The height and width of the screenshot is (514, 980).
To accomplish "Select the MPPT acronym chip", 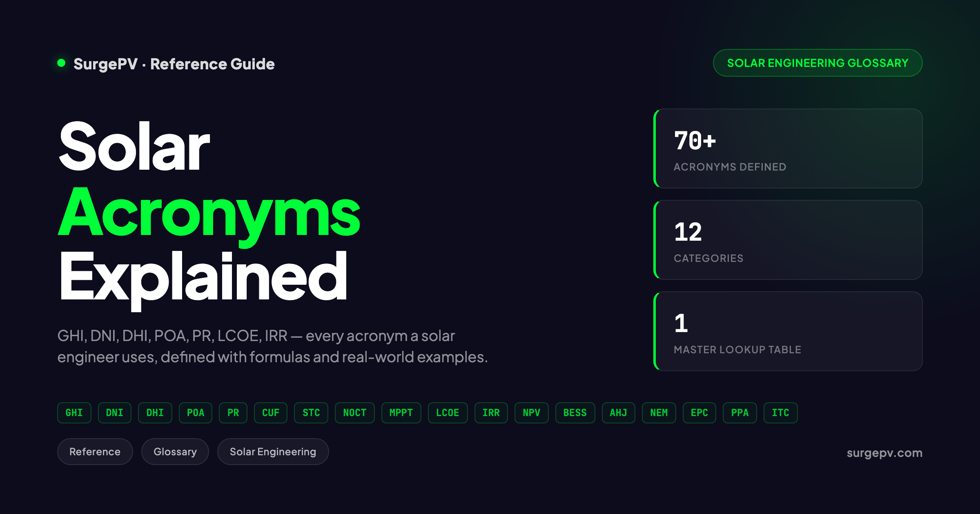I will click(x=401, y=413).
